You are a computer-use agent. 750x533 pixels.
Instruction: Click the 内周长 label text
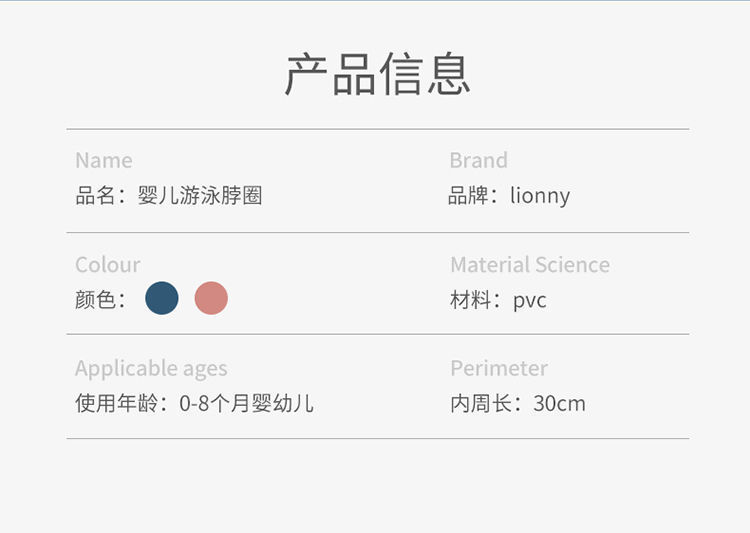point(480,404)
